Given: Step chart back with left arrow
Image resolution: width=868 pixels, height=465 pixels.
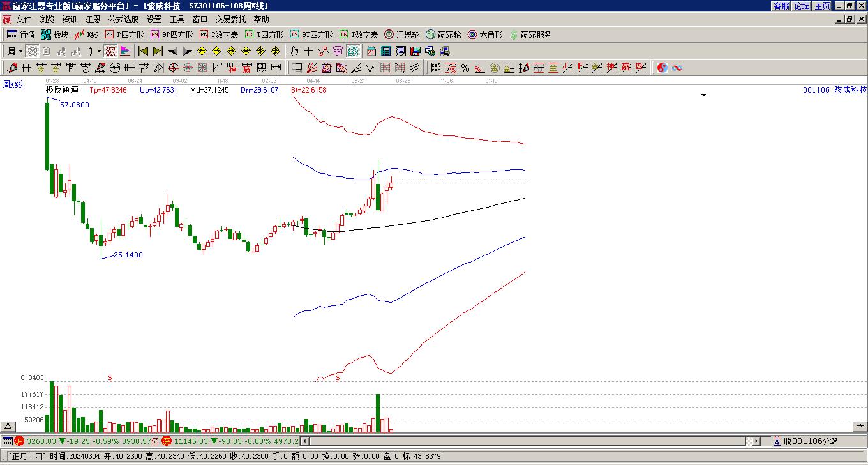Looking at the screenshot, I should [172, 51].
